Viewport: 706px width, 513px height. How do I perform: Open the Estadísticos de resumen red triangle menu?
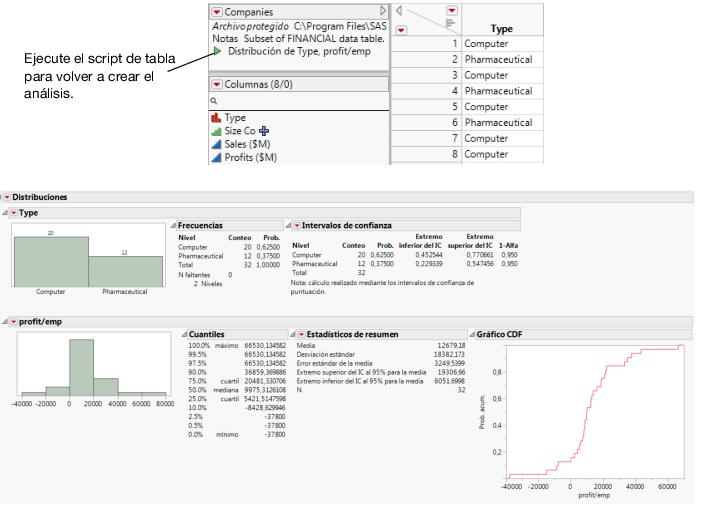click(302, 334)
